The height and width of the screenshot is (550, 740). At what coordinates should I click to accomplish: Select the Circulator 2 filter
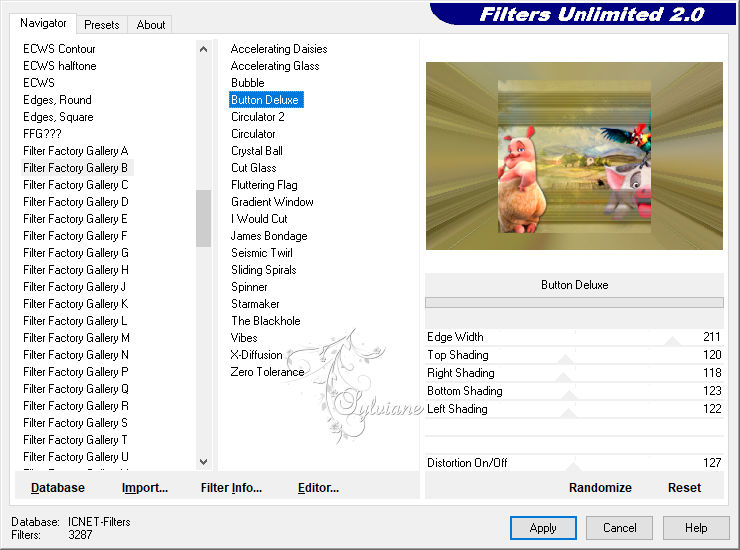257,117
